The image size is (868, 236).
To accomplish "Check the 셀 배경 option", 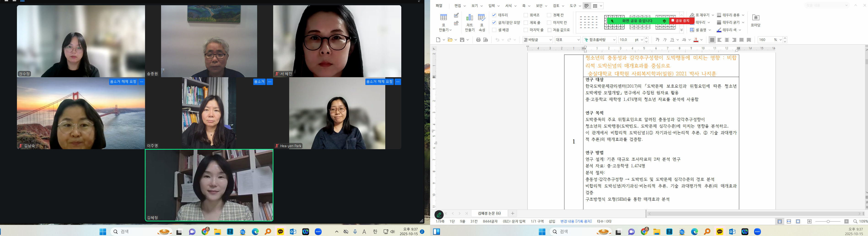I will tap(494, 30).
